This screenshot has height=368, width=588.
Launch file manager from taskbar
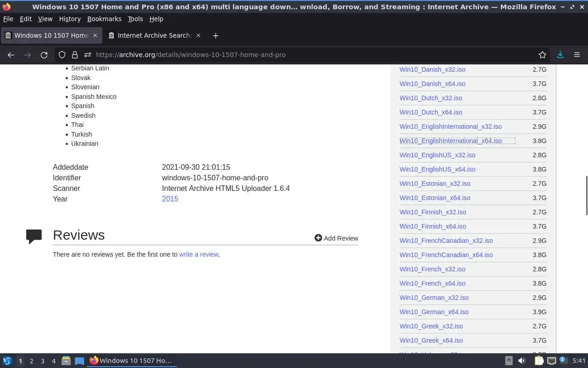(x=66, y=361)
